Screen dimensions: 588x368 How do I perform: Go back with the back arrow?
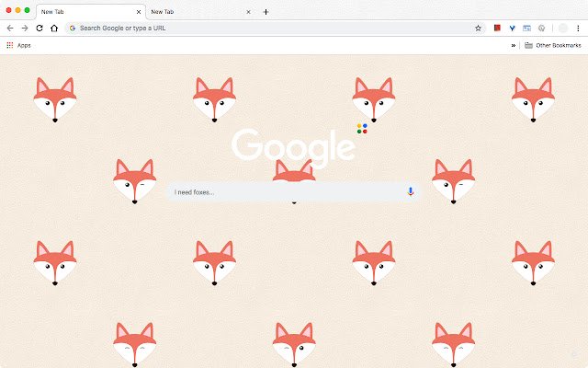pos(10,29)
